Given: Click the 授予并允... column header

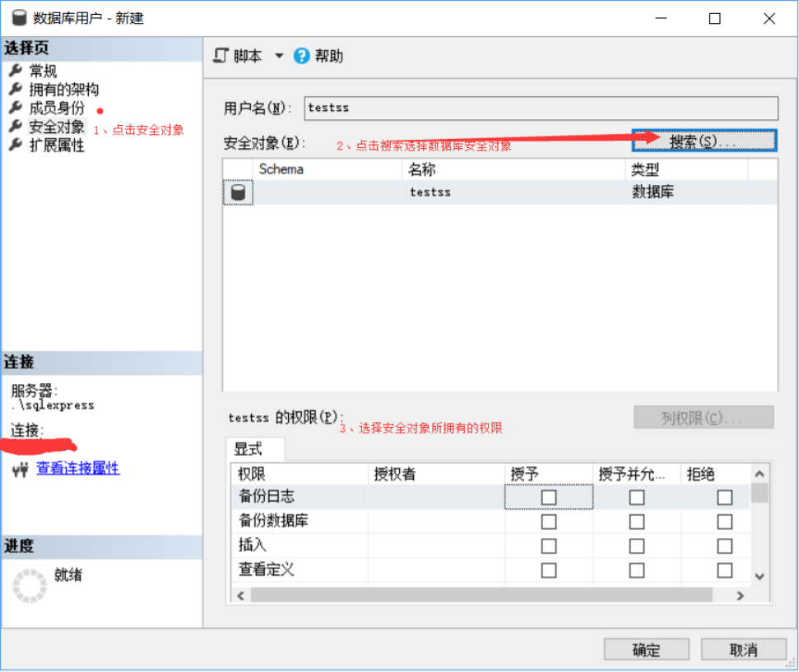Looking at the screenshot, I should (x=637, y=474).
